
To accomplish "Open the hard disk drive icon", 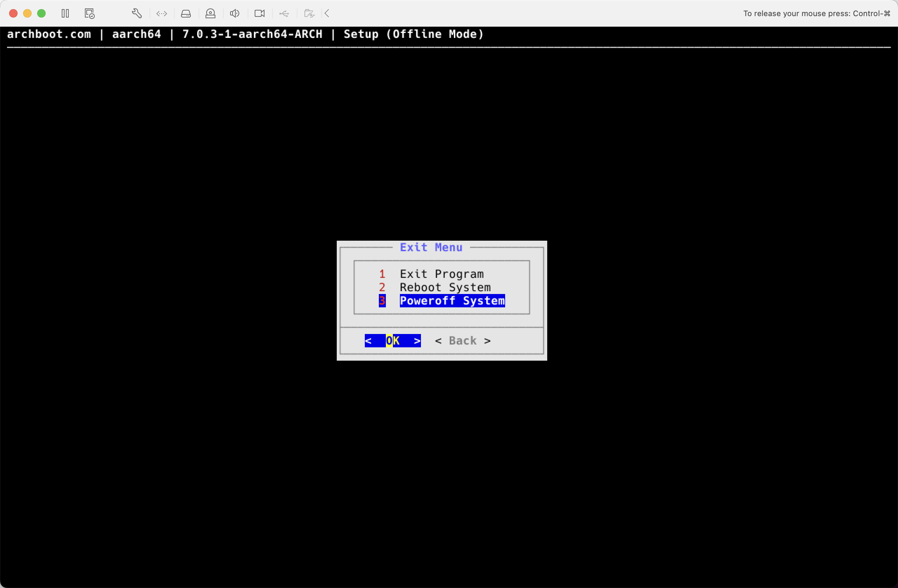I will pos(186,14).
